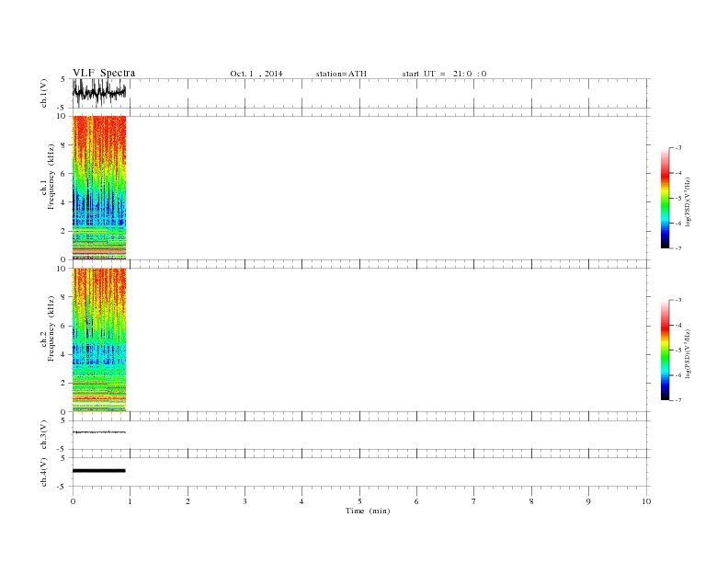This screenshot has height=563, width=728.
Task: Click the "-5" label on ch.1 colorbar
Action: [x=678, y=199]
